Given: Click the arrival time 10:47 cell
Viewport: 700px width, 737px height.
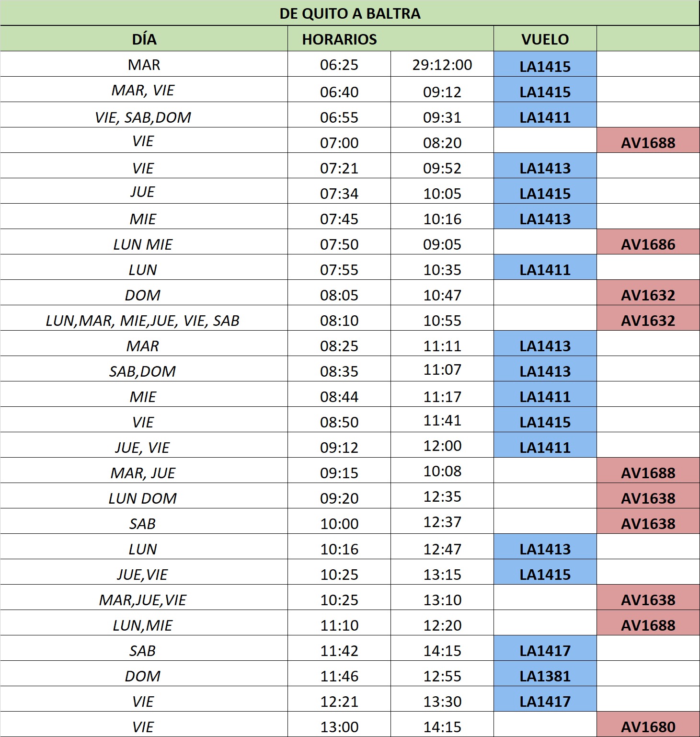Looking at the screenshot, I should pyautogui.click(x=442, y=295).
